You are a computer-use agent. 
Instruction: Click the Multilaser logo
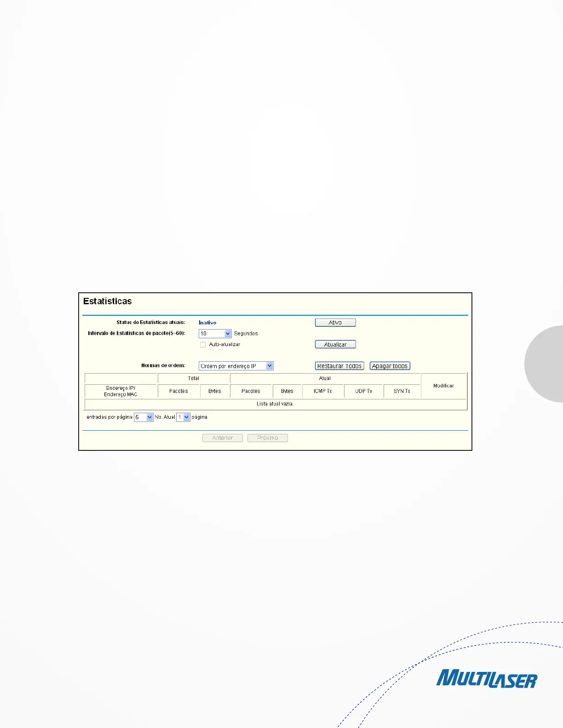487,679
